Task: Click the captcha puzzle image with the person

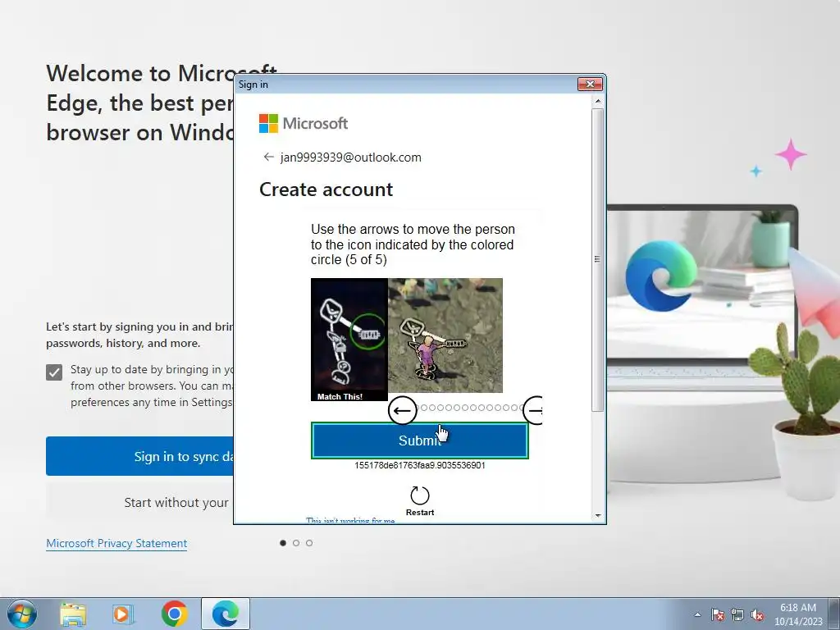Action: (x=445, y=336)
